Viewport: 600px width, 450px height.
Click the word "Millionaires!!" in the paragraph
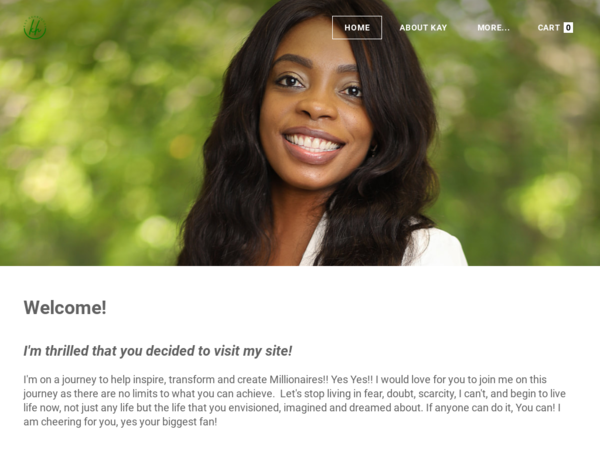(299, 380)
